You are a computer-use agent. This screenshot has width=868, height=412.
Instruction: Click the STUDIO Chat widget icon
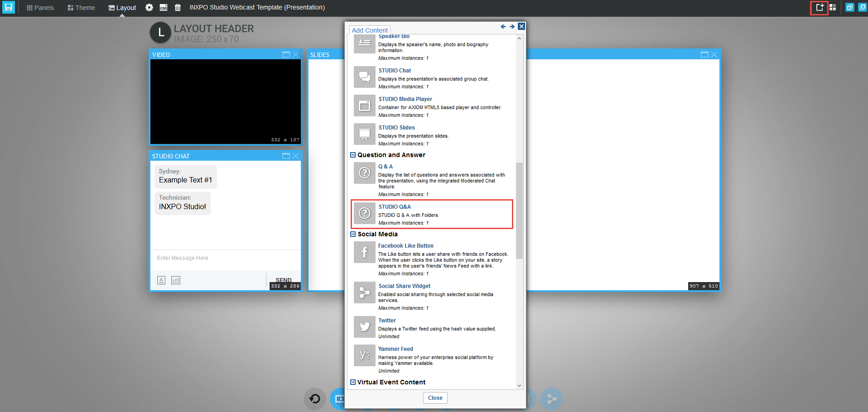[365, 77]
